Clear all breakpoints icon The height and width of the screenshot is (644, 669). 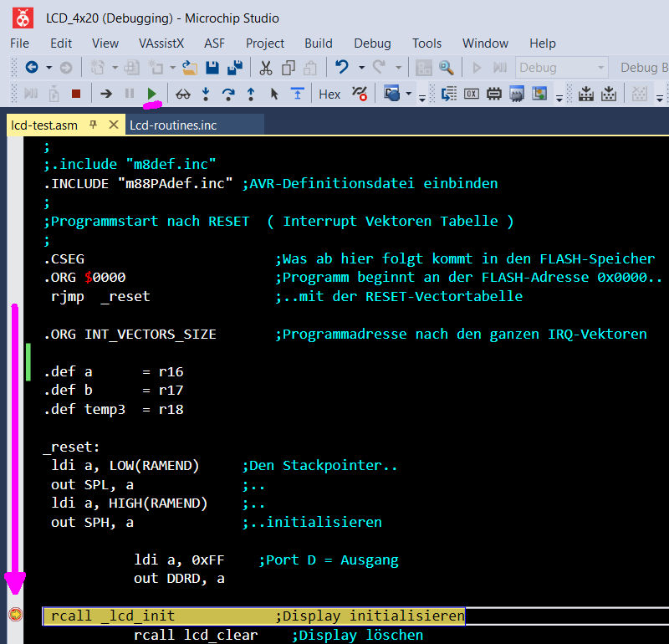tap(360, 94)
